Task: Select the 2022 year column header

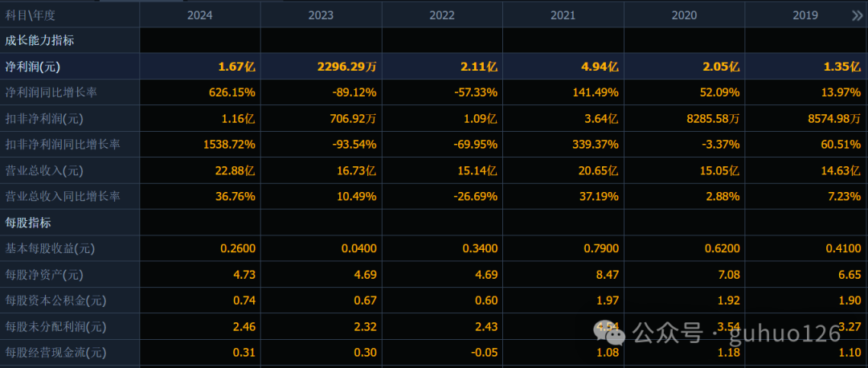Action: tap(442, 15)
